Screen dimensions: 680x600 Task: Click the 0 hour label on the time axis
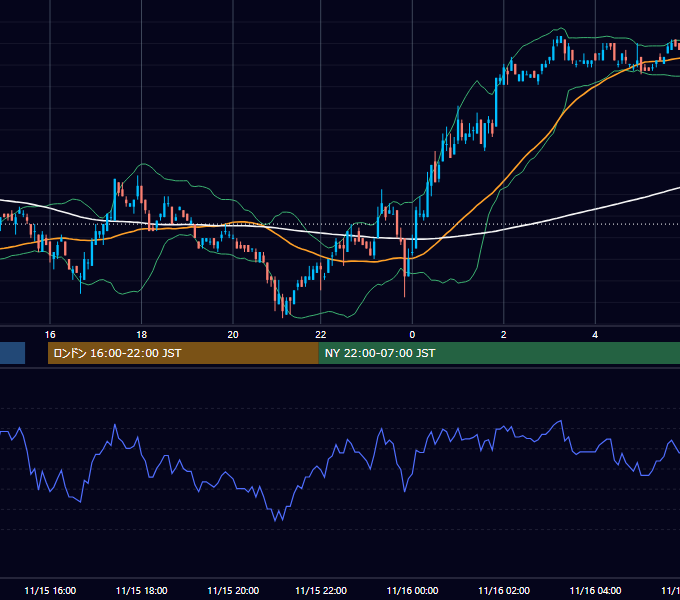(x=412, y=335)
